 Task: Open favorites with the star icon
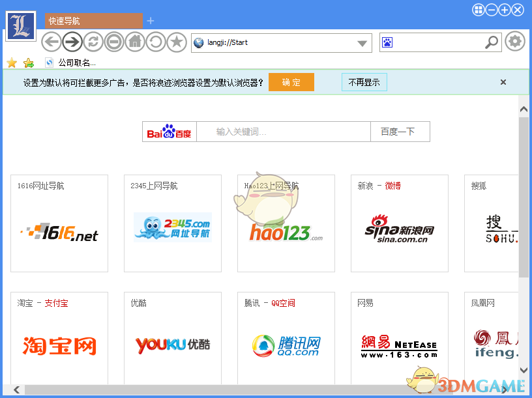176,42
